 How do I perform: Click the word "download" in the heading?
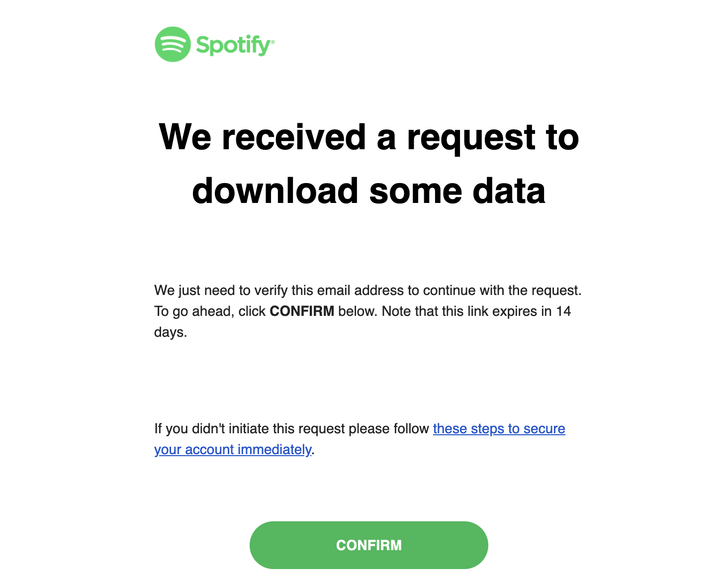coord(275,191)
